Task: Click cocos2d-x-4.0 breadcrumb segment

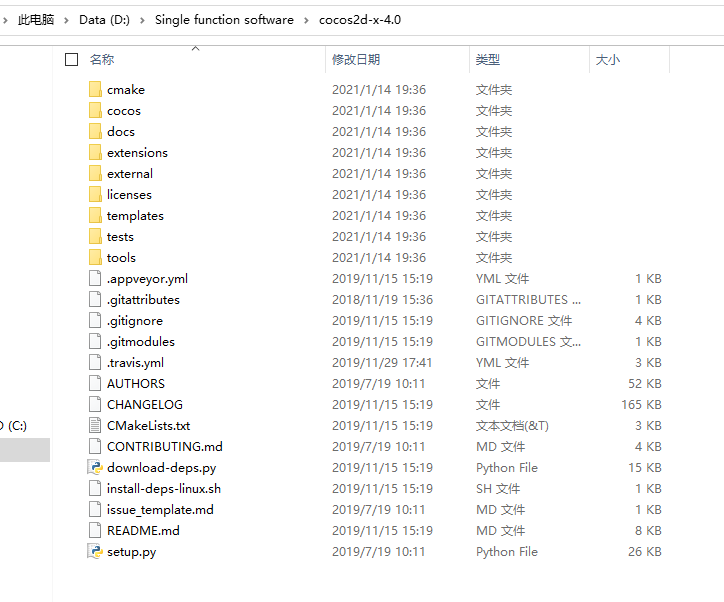Action: click(360, 20)
